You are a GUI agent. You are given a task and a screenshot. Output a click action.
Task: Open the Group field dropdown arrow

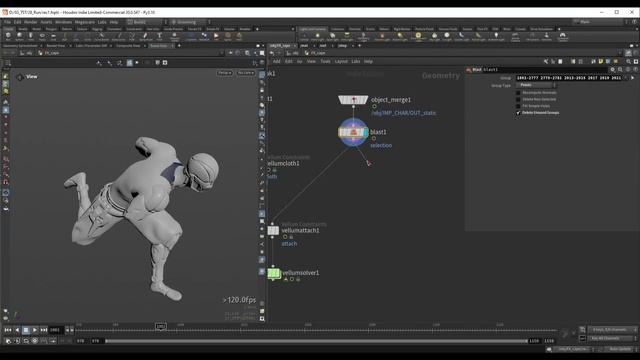coord(625,78)
